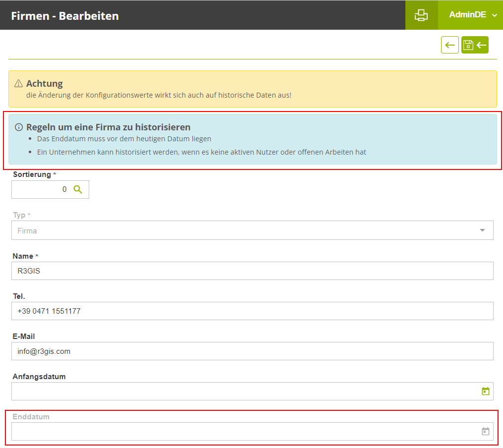This screenshot has height=448, width=503.
Task: Expand the Typ dropdown arrow
Action: tap(482, 230)
